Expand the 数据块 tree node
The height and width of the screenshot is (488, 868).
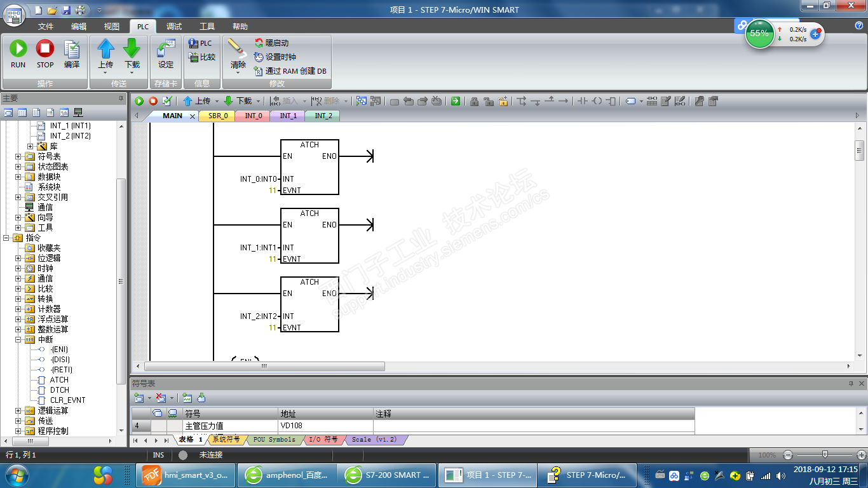(x=18, y=177)
